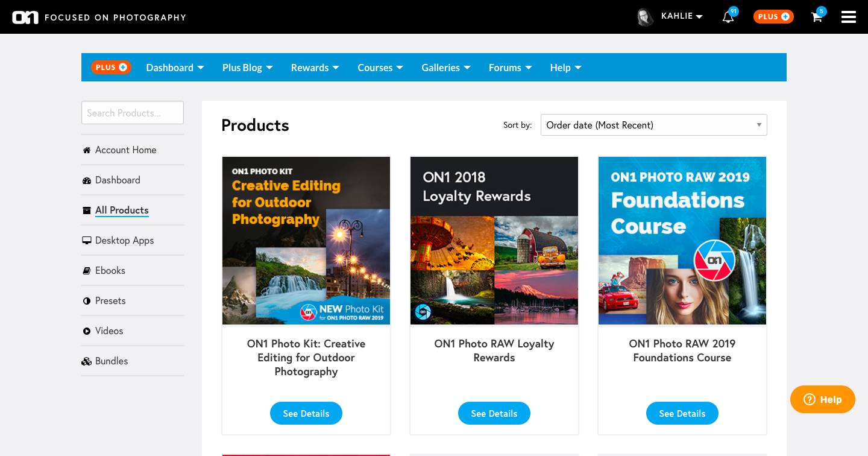Image resolution: width=868 pixels, height=456 pixels.
Task: Open the Foundations Course product thumbnail
Action: point(682,241)
